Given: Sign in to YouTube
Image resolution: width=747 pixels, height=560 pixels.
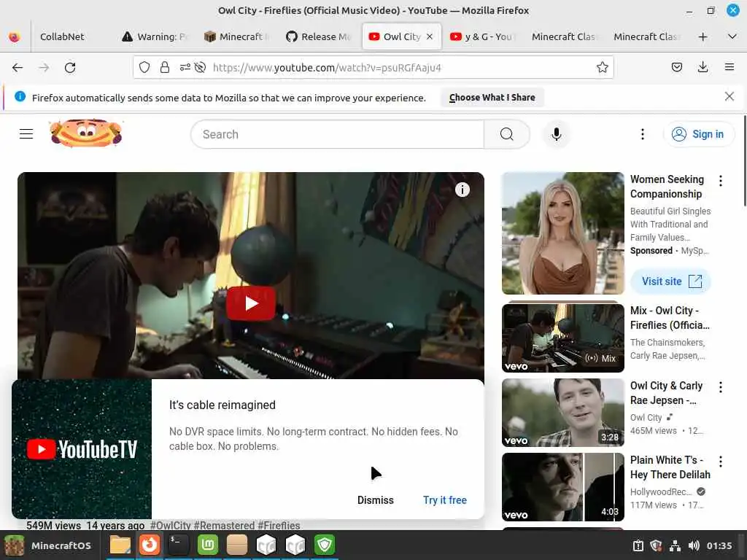Looking at the screenshot, I should tap(698, 134).
